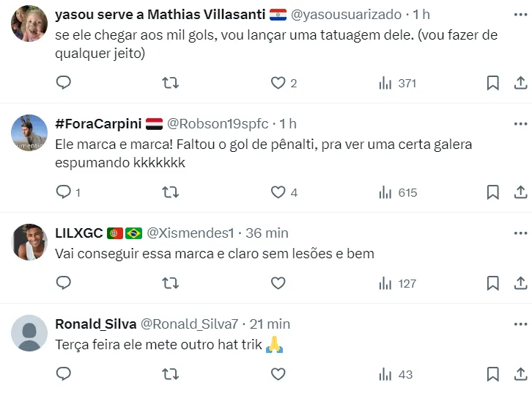The height and width of the screenshot is (394, 532).
Task: Retweet LILXGC's post
Action: click(170, 283)
